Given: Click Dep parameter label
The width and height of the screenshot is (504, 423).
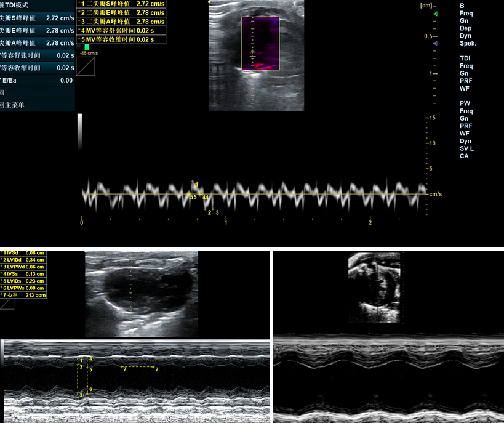Looking at the screenshot, I should point(465,28).
